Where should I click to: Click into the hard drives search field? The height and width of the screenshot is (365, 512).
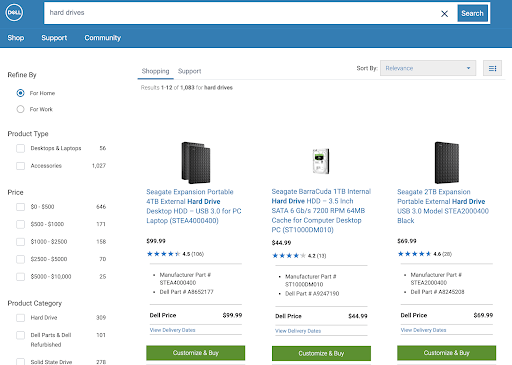(240, 13)
